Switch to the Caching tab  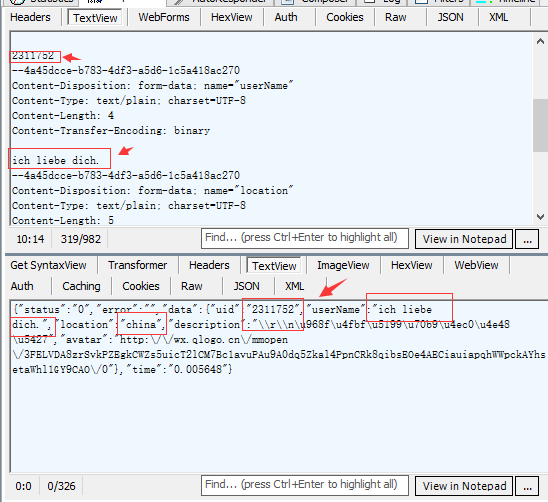(81, 286)
